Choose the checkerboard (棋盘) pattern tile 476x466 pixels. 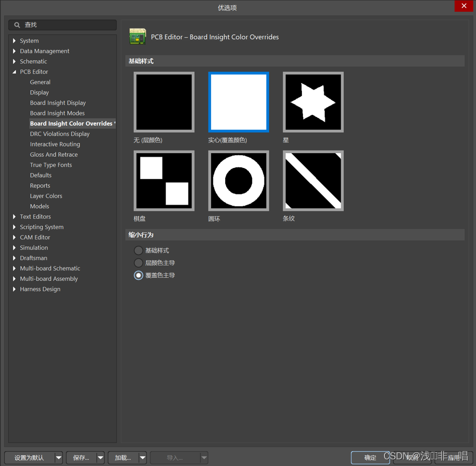point(164,181)
